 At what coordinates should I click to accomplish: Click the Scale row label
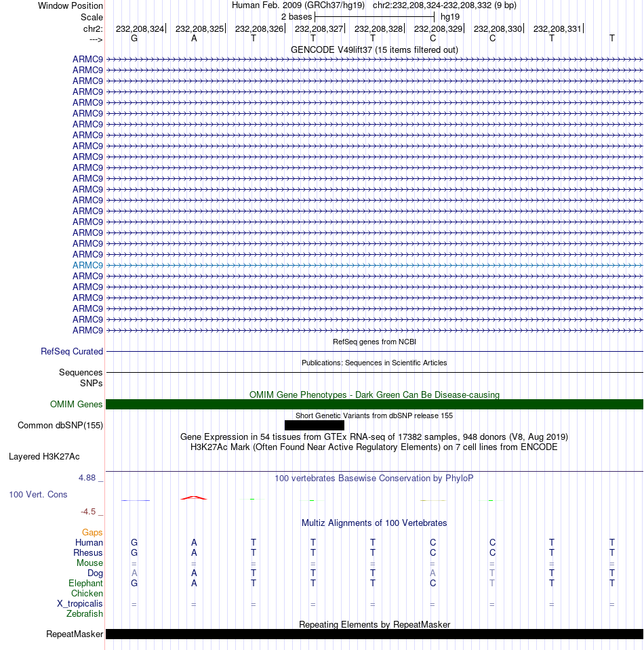92,18
